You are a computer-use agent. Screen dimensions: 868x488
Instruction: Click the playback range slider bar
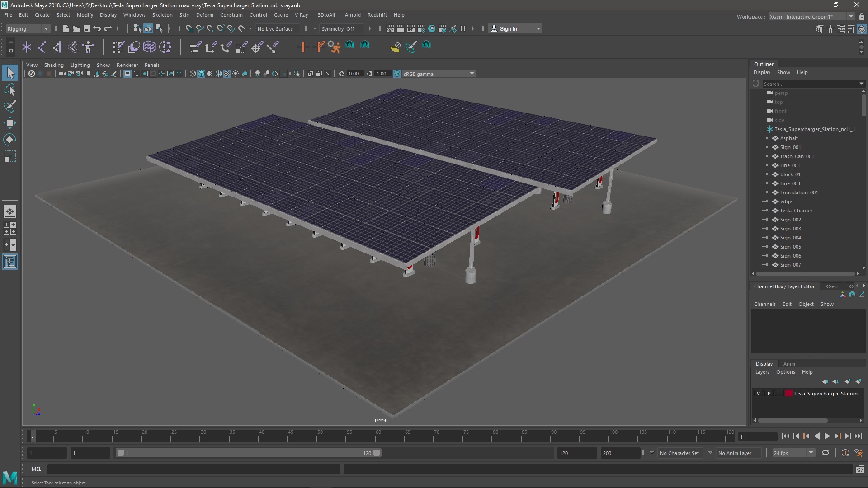click(248, 453)
